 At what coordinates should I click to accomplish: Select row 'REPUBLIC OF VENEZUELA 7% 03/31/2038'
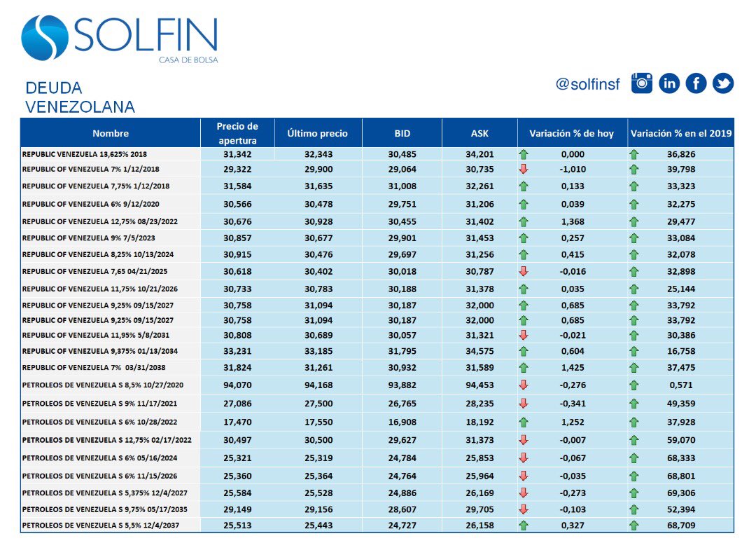(377, 368)
